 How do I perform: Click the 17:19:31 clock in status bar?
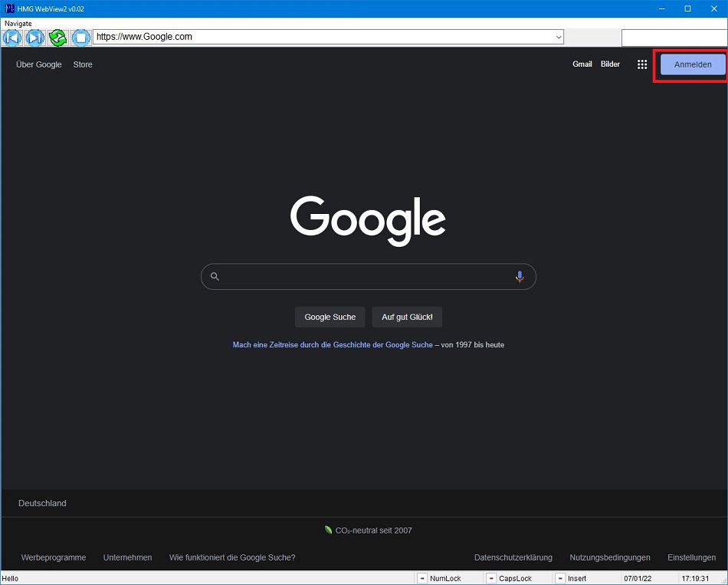click(x=695, y=579)
